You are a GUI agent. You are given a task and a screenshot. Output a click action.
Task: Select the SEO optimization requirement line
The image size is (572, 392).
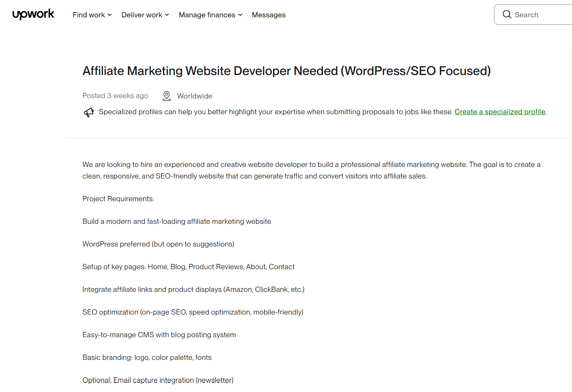193,312
